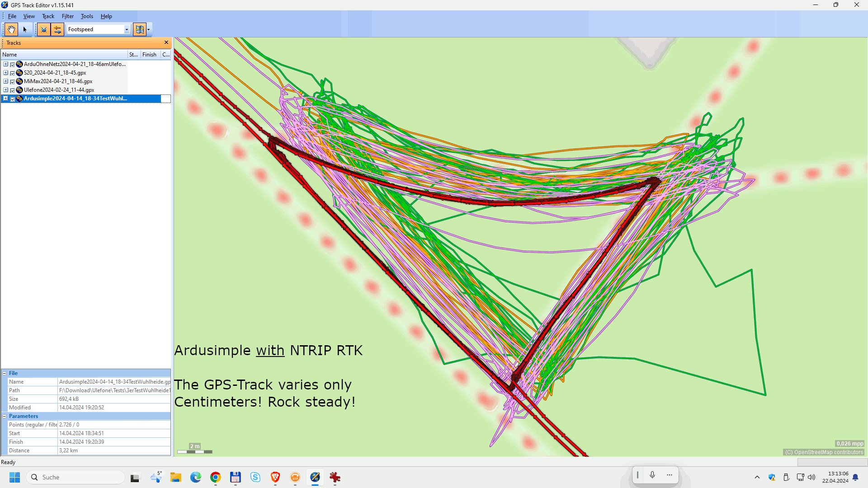868x488 pixels.
Task: Click the OpenStreetMap contributors attribution
Action: pyautogui.click(x=824, y=452)
